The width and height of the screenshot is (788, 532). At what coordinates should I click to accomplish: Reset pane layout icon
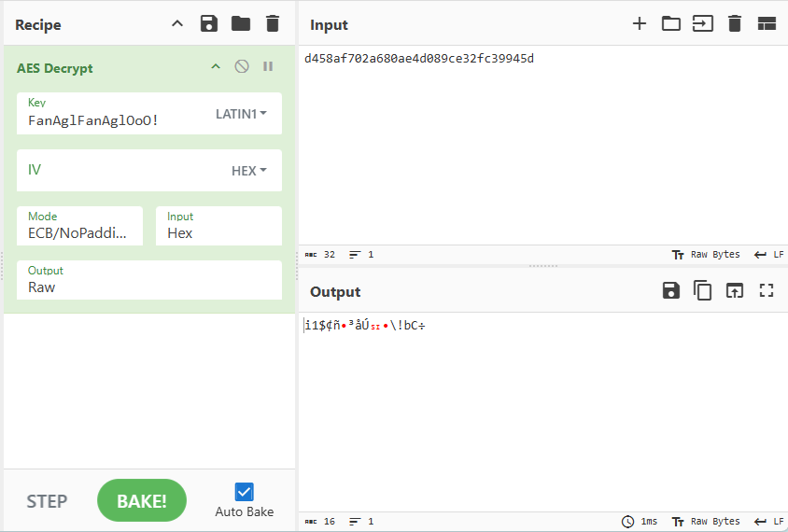pos(767,24)
